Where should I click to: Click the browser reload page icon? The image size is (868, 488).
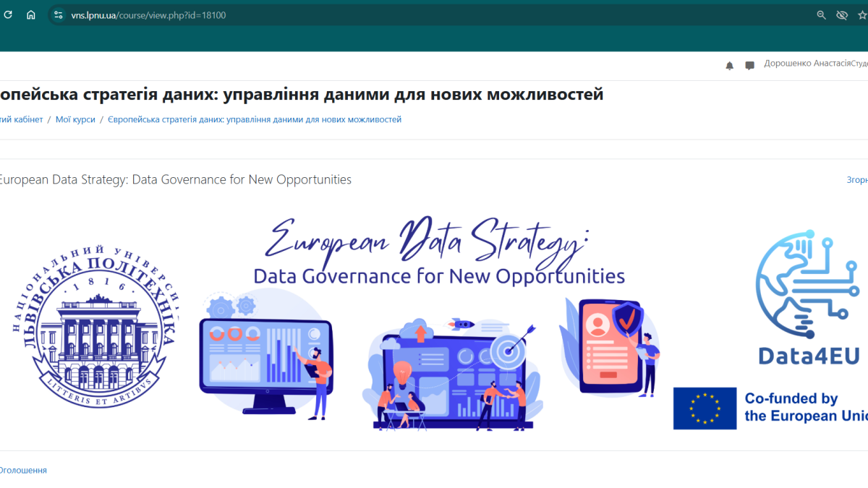tap(8, 14)
